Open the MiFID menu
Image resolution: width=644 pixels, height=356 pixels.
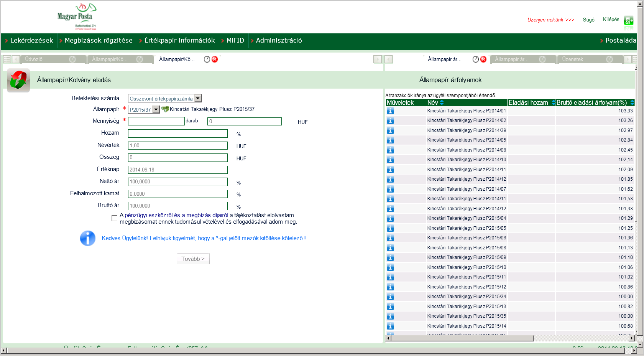pyautogui.click(x=235, y=40)
